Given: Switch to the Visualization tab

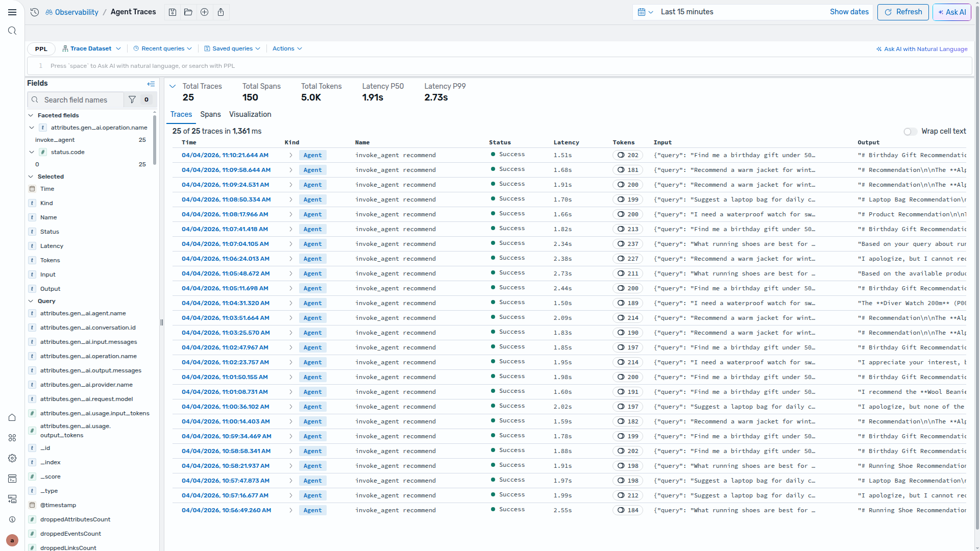Looking at the screenshot, I should tap(250, 115).
